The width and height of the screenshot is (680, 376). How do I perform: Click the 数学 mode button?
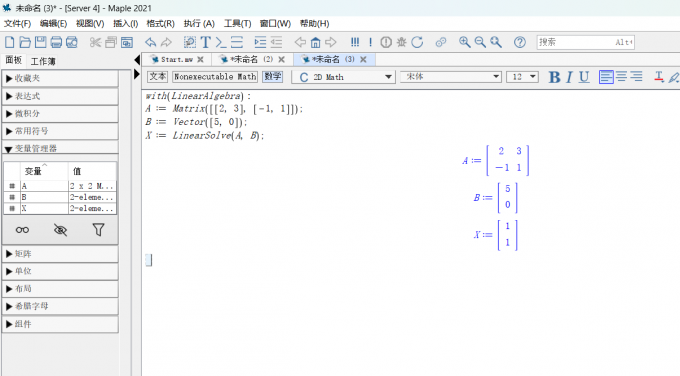coord(273,77)
